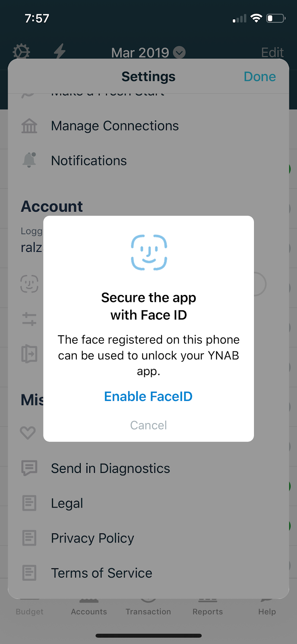Tap Enable FaceID
Viewport: 297px width, 644px height.
click(x=148, y=396)
